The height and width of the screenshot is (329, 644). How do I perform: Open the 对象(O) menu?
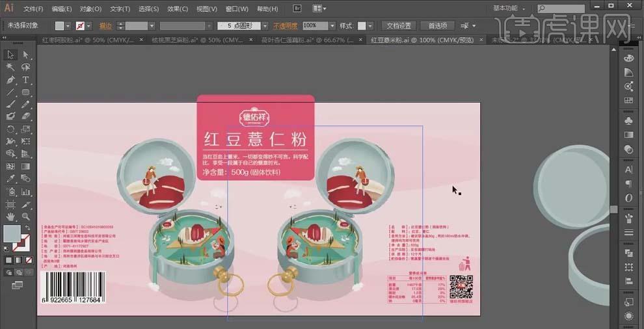(91, 8)
